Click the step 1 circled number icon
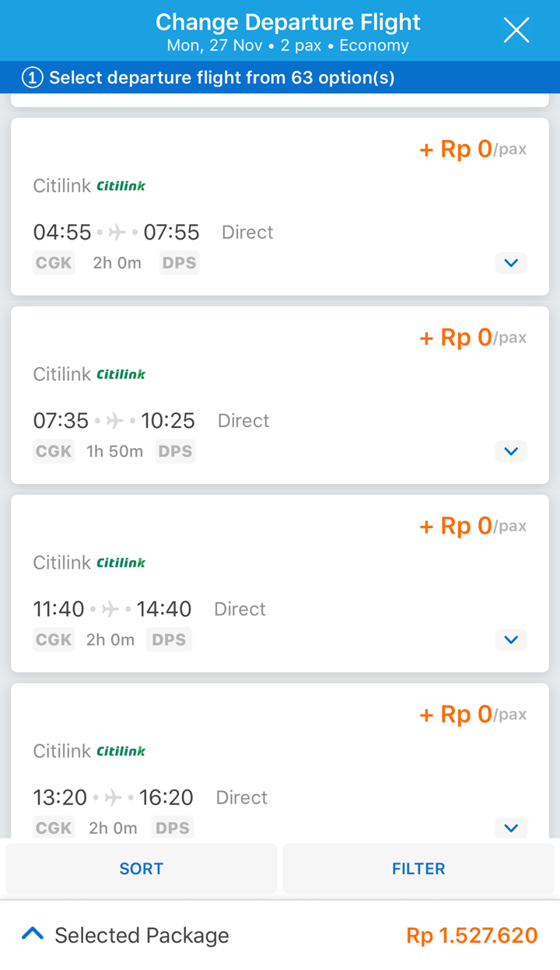The height and width of the screenshot is (970, 560). click(x=32, y=78)
